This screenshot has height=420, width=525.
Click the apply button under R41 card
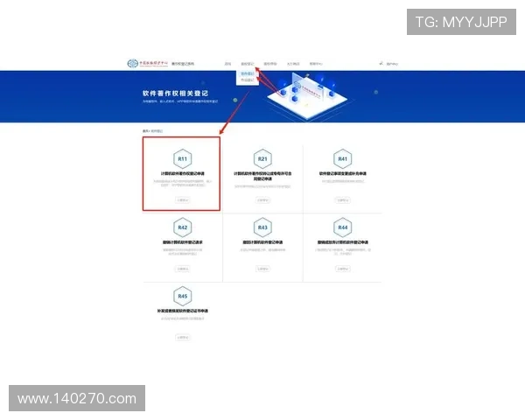(342, 199)
